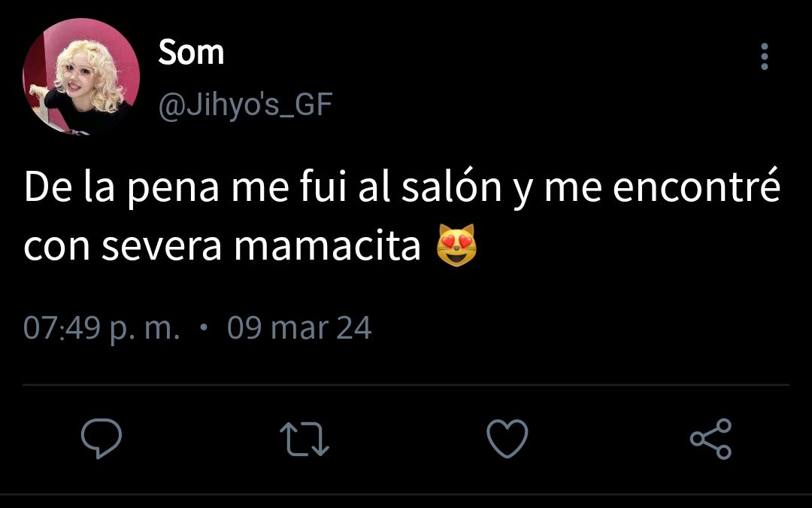Screen dimensions: 812x508
Task: Click the 'p. m.' part of the time
Action: pyautogui.click(x=145, y=330)
